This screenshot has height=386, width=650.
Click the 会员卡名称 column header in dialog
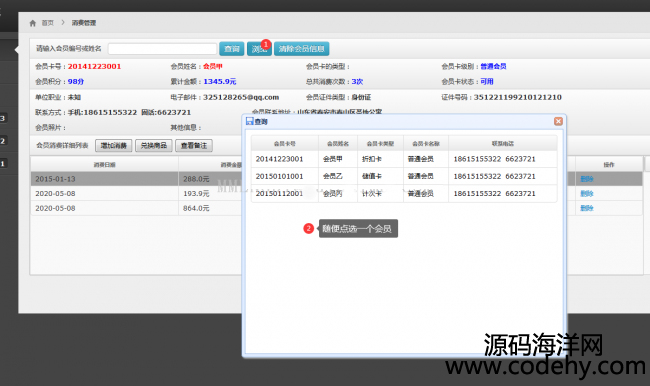[426, 144]
